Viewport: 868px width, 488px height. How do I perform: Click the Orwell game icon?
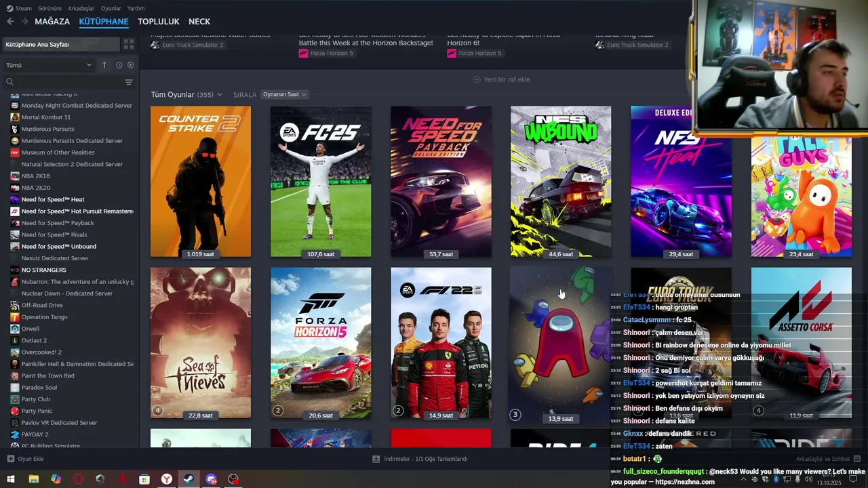click(15, 329)
